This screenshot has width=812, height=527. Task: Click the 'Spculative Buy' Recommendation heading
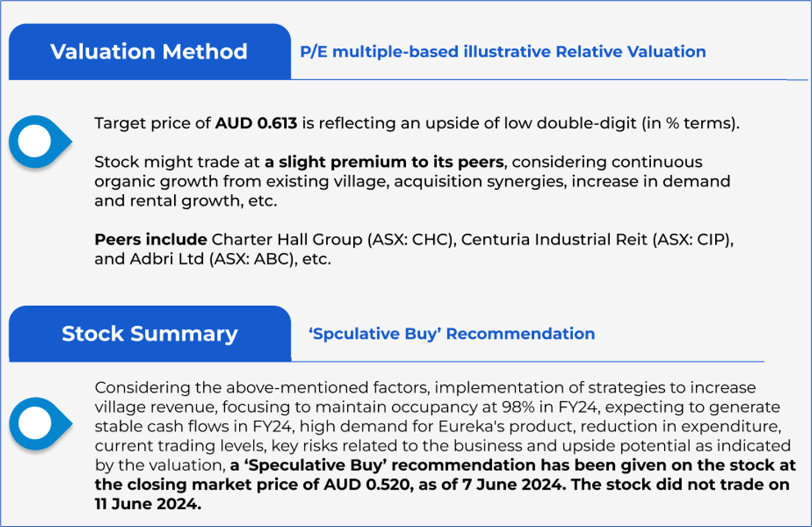click(x=451, y=334)
